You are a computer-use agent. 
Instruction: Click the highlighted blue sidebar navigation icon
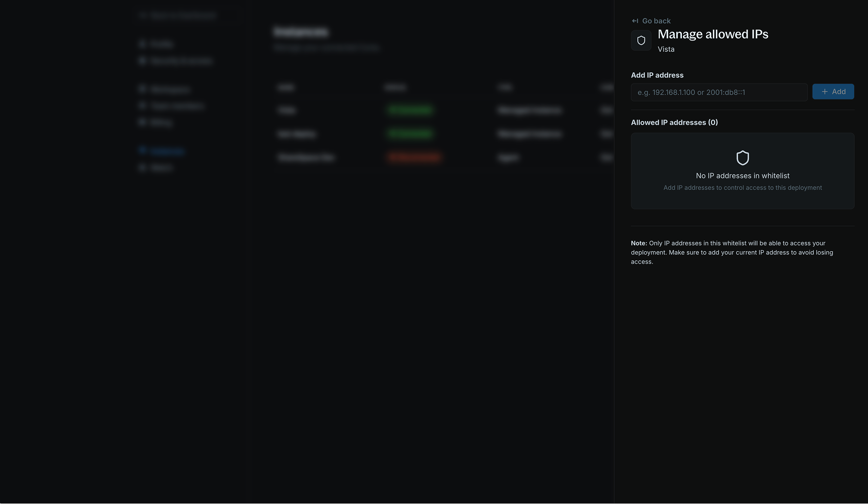point(143,150)
